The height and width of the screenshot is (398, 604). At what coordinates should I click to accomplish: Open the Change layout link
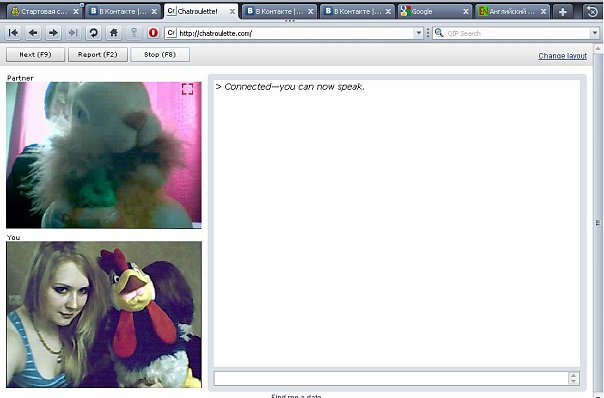tap(562, 56)
